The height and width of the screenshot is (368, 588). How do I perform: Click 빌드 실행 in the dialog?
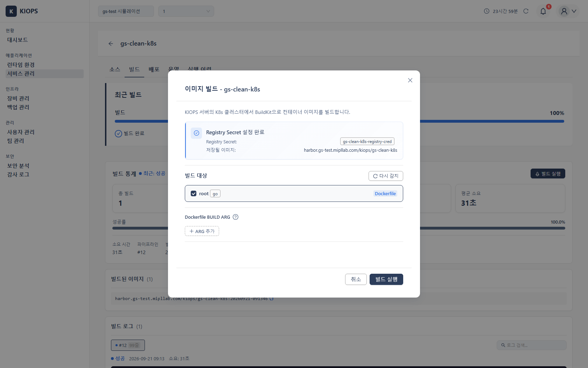386,279
